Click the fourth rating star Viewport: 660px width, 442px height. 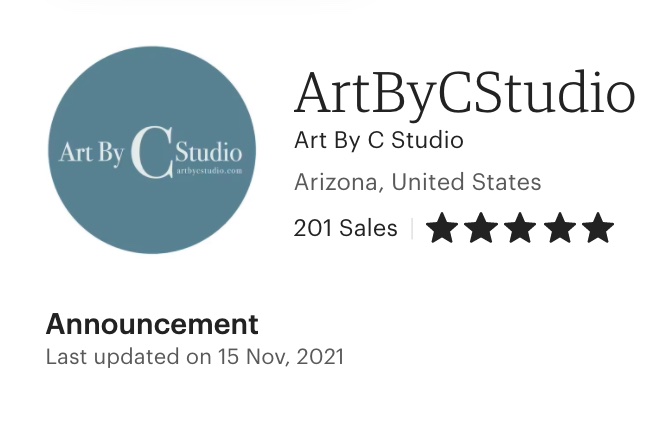pos(559,228)
